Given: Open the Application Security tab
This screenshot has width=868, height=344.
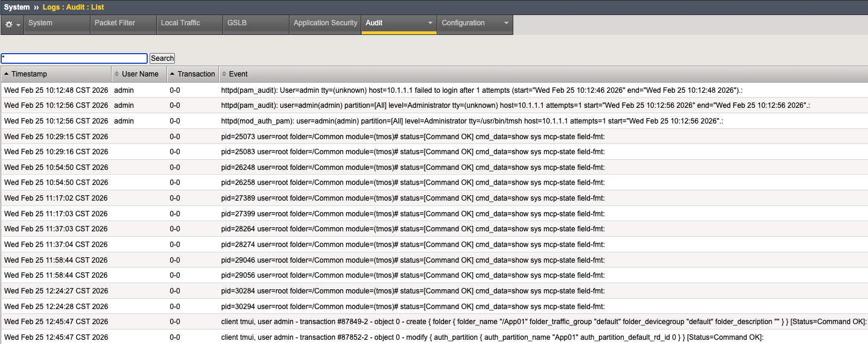Looking at the screenshot, I should click(325, 23).
